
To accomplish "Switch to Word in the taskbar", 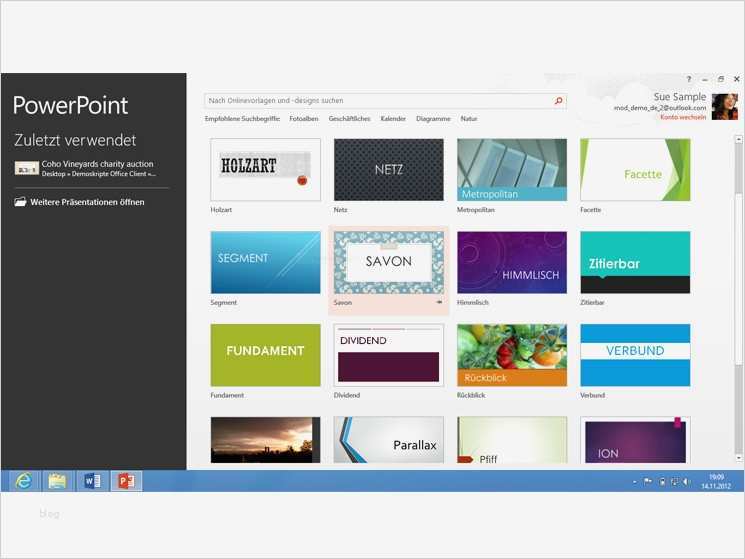I will click(92, 481).
